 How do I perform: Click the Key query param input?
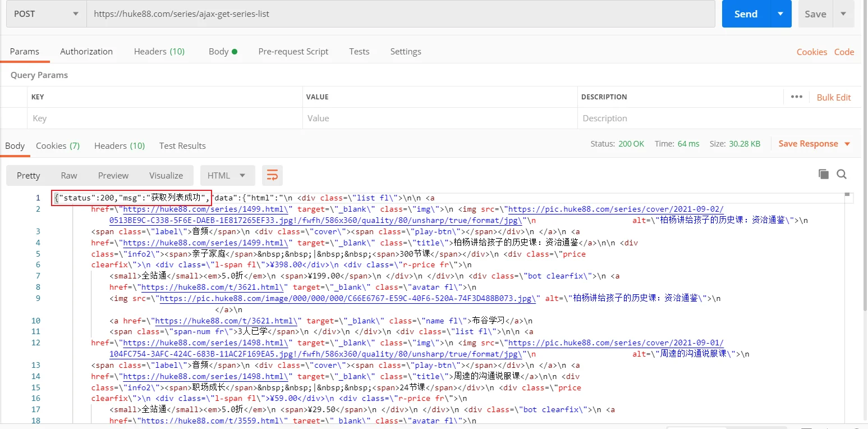click(x=165, y=118)
